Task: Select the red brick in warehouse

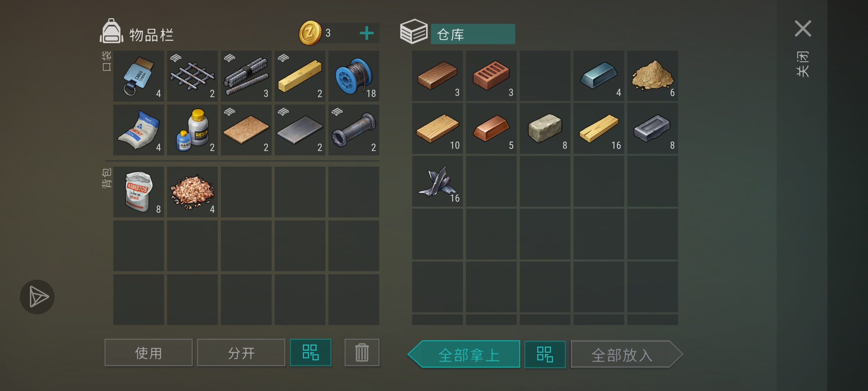Action: [491, 76]
